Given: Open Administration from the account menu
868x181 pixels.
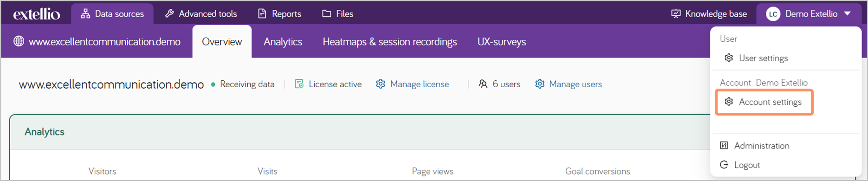Looking at the screenshot, I should click(762, 145).
